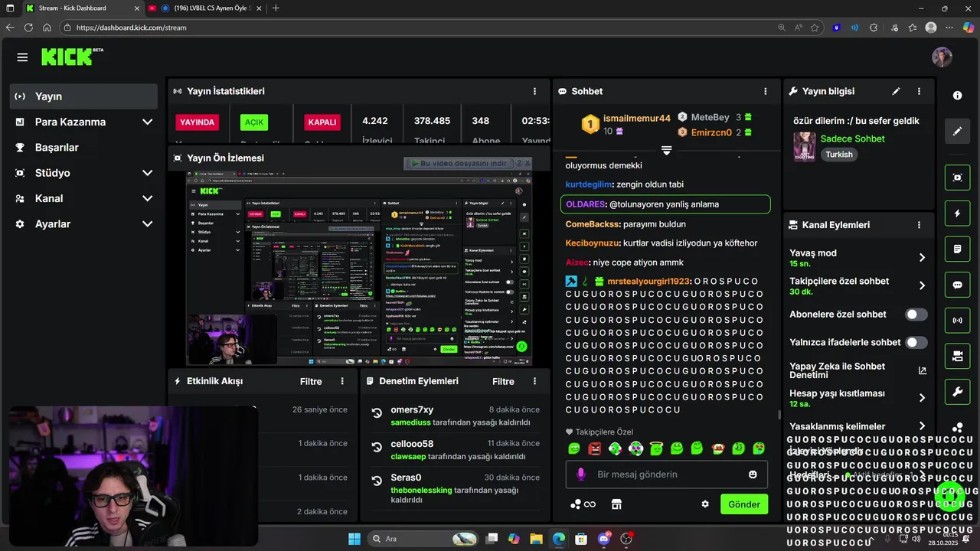Open Discord from the taskbar
Screen dimensions: 980x551
pyautogui.click(x=604, y=539)
